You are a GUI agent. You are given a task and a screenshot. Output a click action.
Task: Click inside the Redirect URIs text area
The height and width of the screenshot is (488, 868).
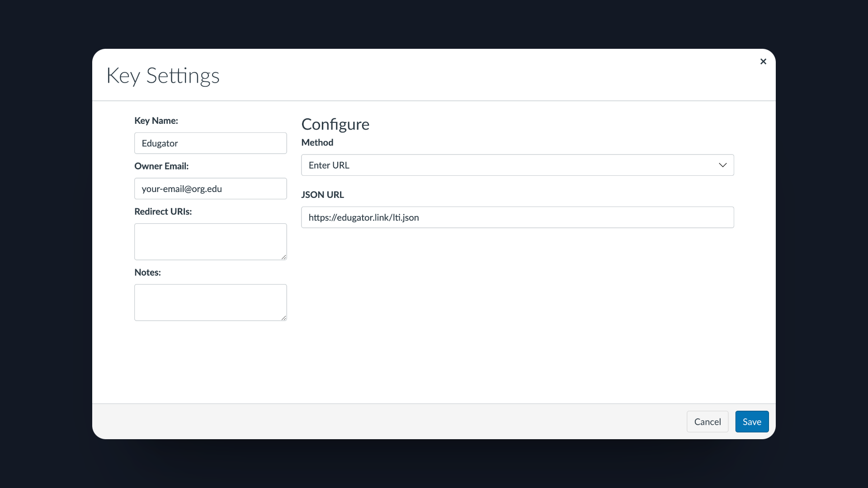pyautogui.click(x=211, y=242)
